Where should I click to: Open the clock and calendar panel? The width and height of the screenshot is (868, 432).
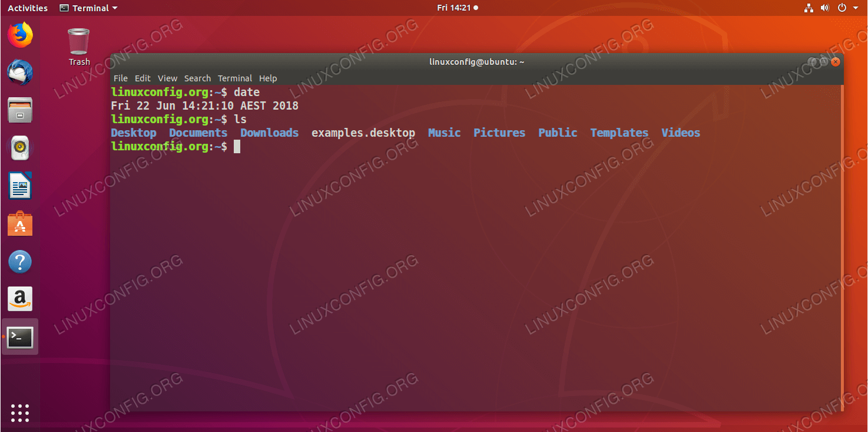point(457,8)
